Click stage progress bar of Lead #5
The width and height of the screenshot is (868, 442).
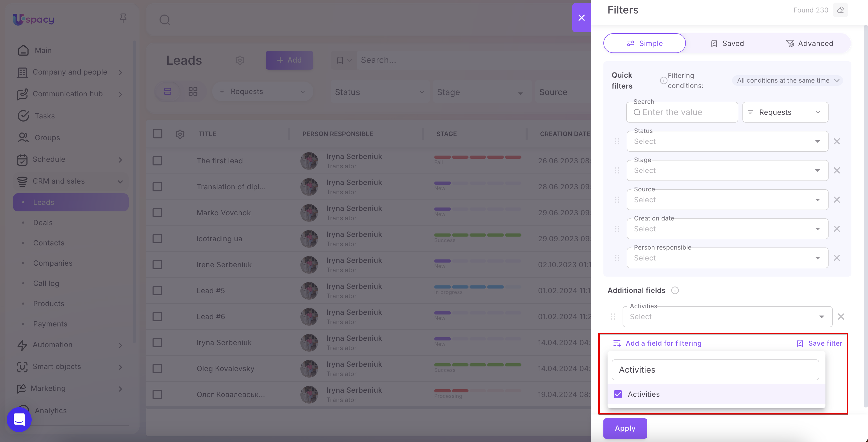(x=478, y=287)
